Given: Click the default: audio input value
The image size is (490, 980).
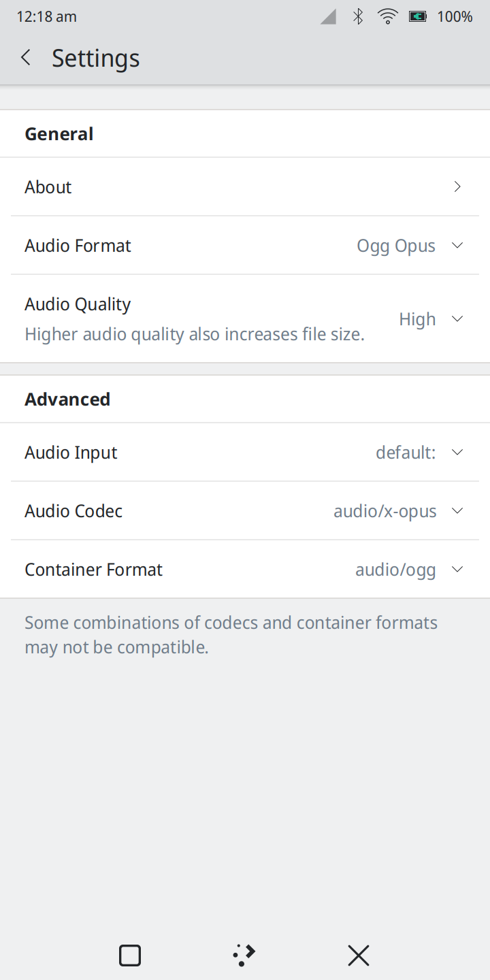Looking at the screenshot, I should click(x=406, y=453).
